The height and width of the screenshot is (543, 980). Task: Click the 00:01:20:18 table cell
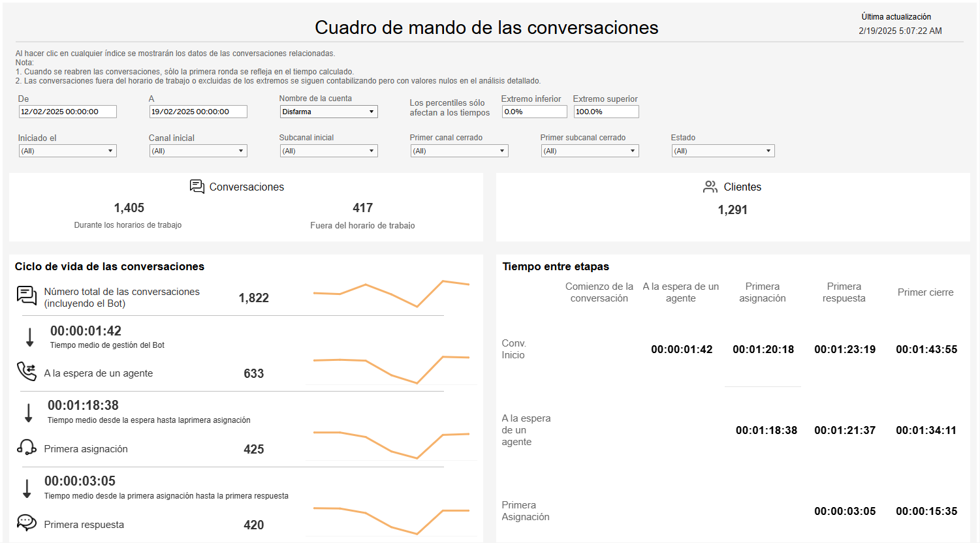[x=763, y=350]
